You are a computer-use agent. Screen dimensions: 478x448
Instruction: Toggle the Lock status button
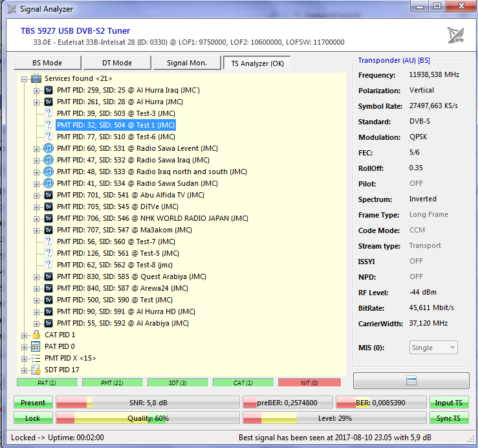tap(33, 418)
